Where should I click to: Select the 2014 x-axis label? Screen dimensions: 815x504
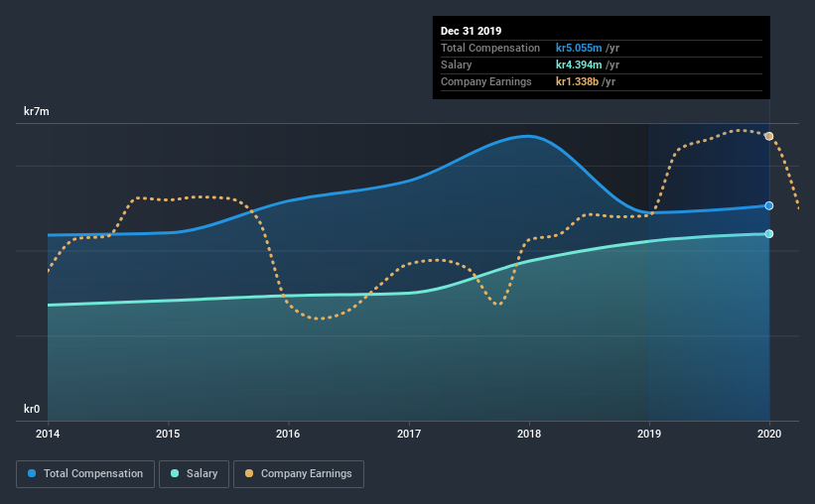pos(48,434)
